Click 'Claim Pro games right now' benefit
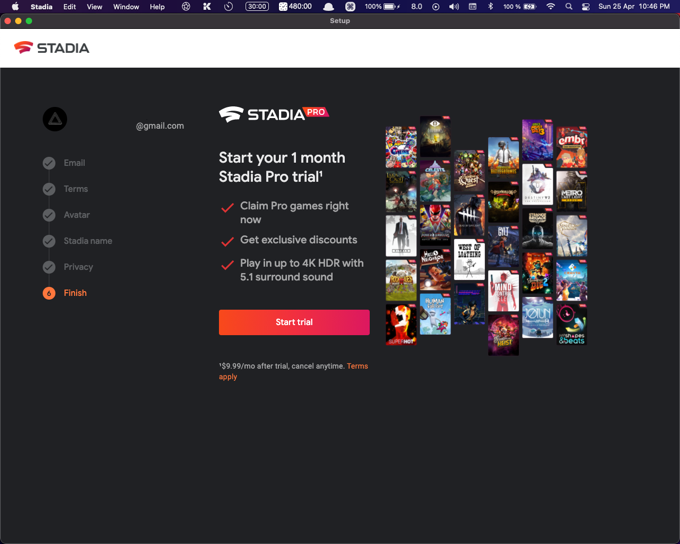 coord(294,213)
